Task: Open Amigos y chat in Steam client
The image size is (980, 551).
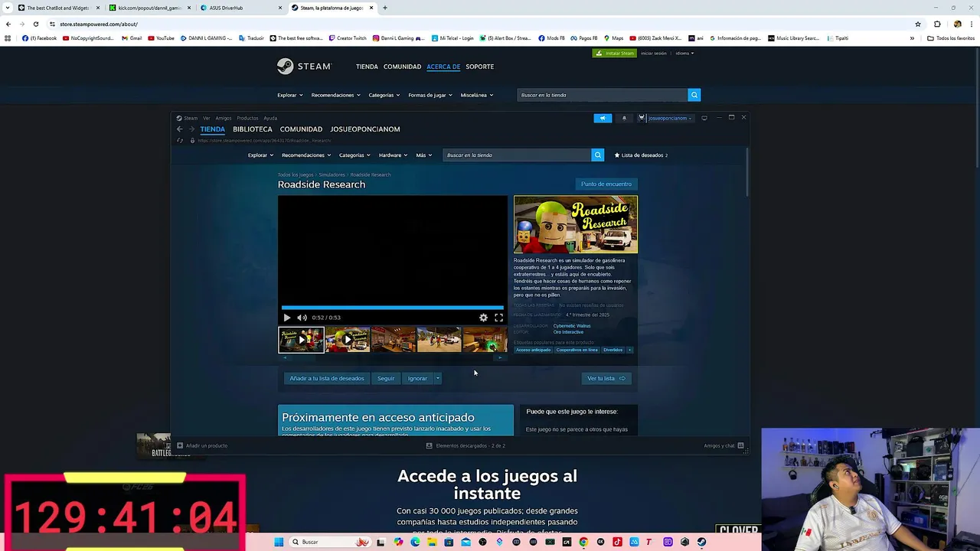Action: pos(724,445)
